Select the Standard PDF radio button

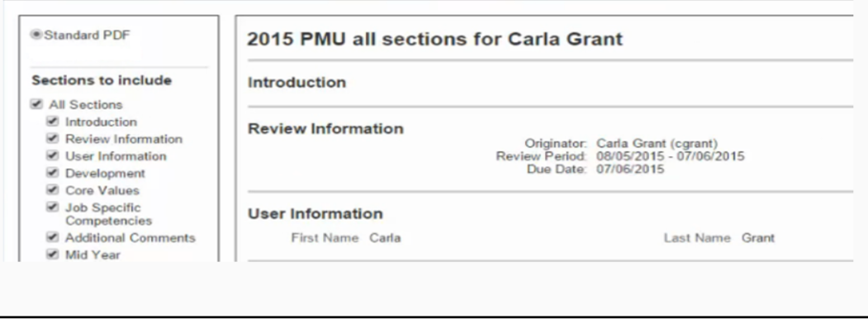(x=36, y=35)
